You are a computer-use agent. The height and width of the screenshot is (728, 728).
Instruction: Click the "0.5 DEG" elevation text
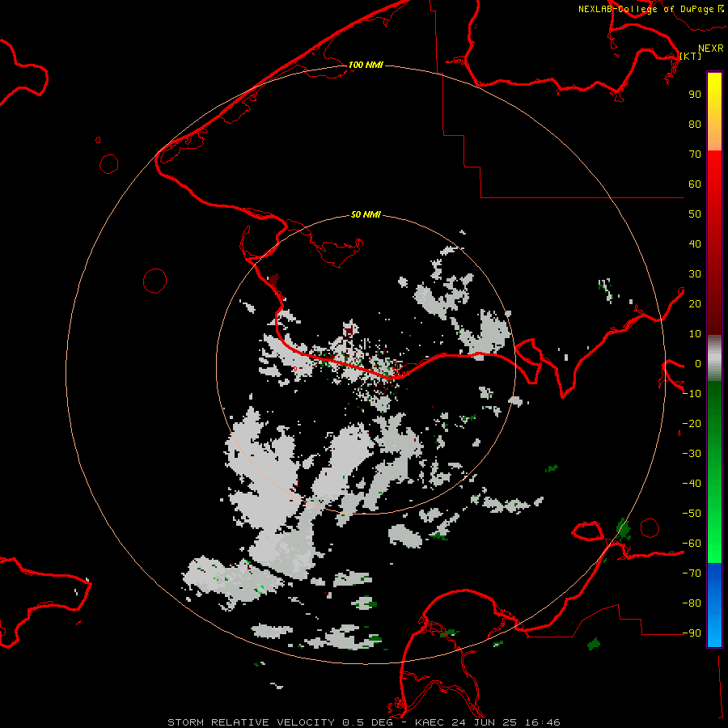coord(368,722)
